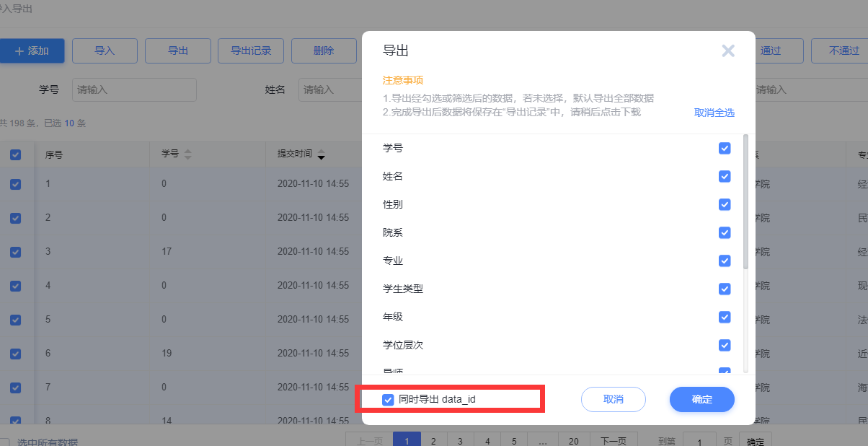Click 学位层次 field label in list
Image resolution: width=868 pixels, height=446 pixels.
(403, 345)
